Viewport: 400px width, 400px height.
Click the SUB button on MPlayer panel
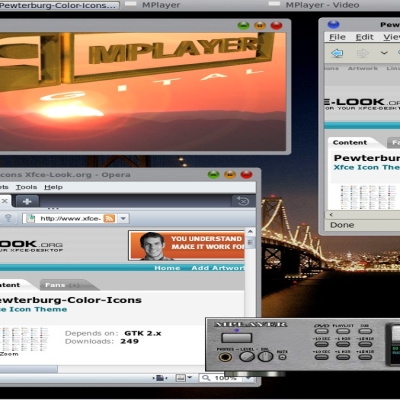pos(365,331)
